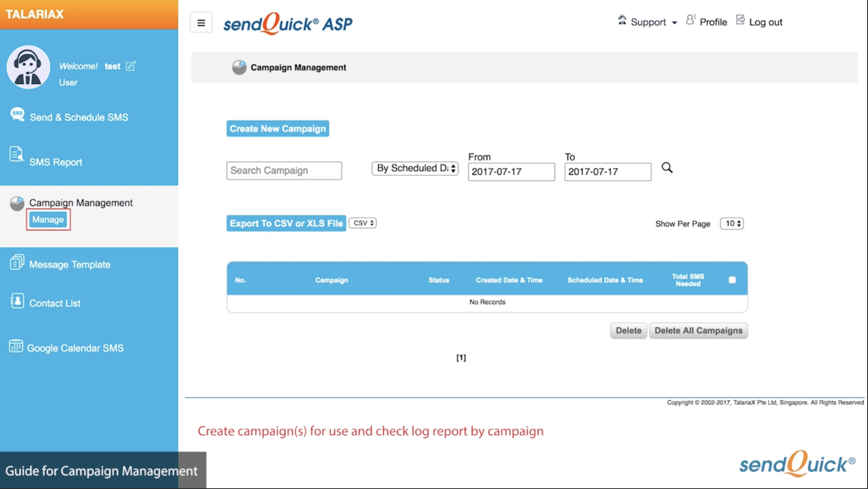Click the magnifier search icon
Viewport: 868px width, 489px height.
click(x=667, y=168)
